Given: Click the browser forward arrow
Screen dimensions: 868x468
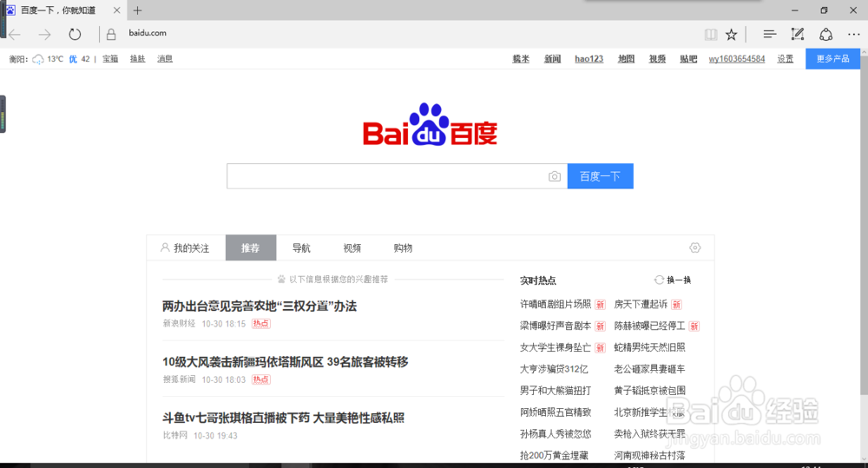Looking at the screenshot, I should [x=45, y=35].
